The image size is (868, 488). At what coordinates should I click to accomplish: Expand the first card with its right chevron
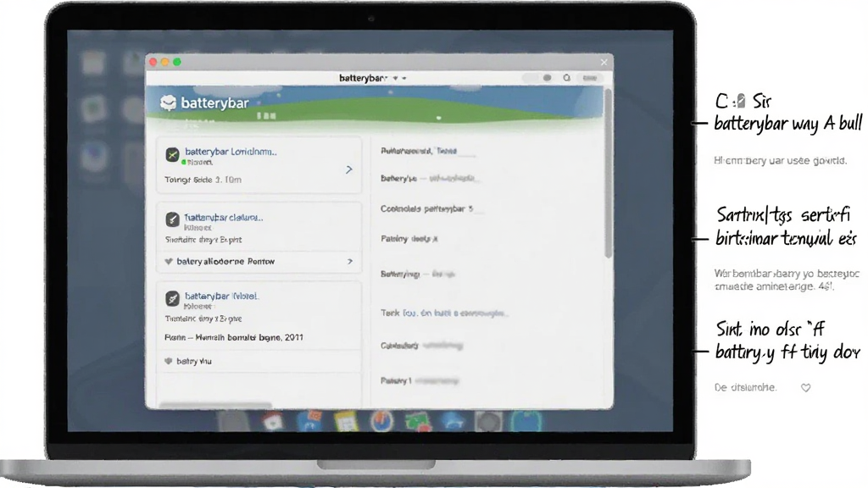click(348, 169)
